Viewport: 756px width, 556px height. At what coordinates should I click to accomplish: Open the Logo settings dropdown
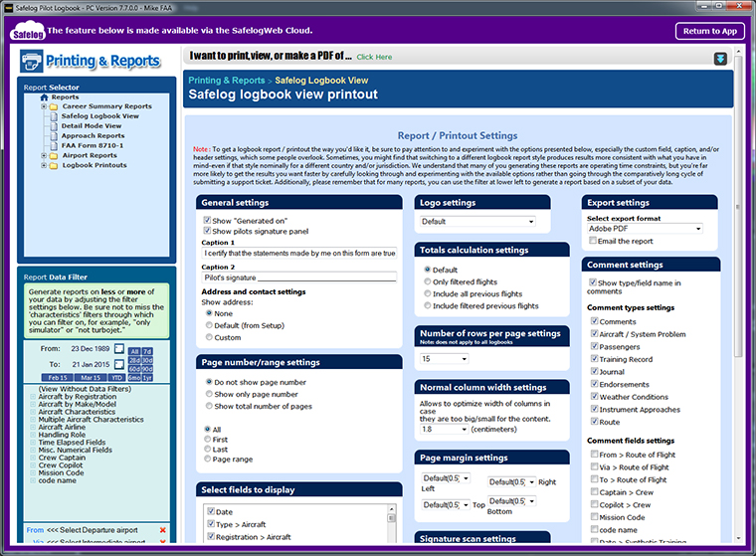pyautogui.click(x=476, y=222)
